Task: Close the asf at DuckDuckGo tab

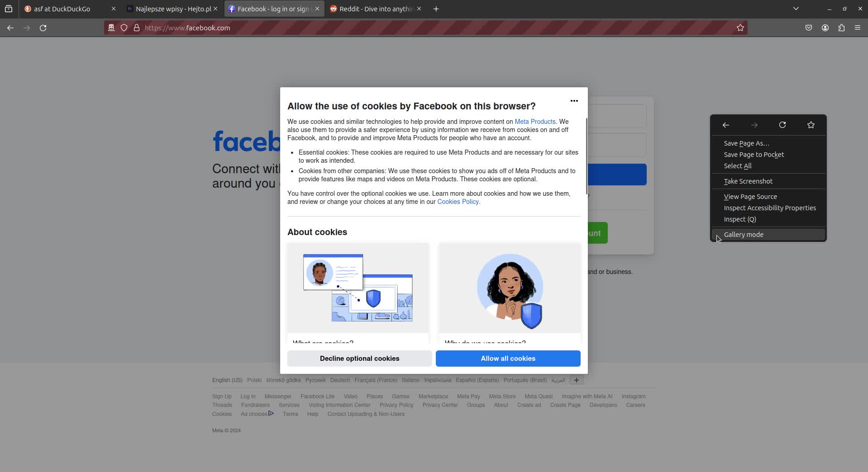Action: (113, 9)
